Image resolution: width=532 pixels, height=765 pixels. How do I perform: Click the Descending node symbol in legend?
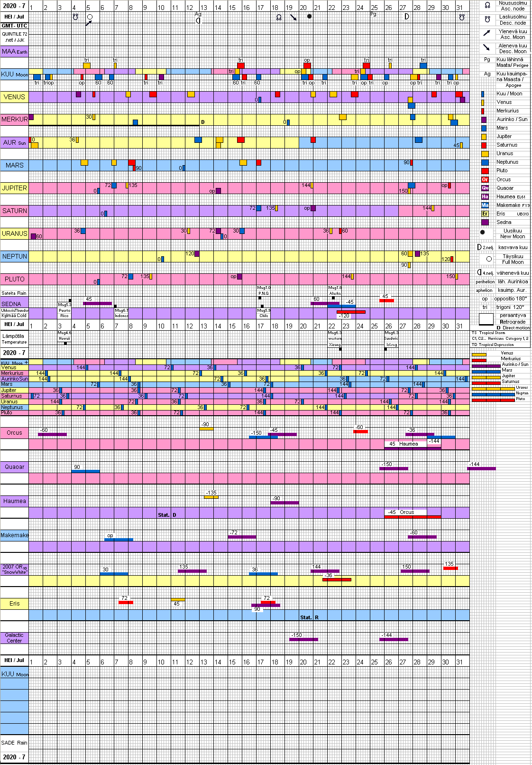click(x=487, y=19)
